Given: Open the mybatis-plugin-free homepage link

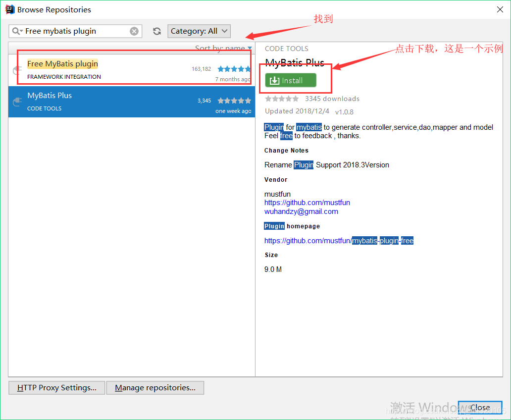Looking at the screenshot, I should pos(339,241).
